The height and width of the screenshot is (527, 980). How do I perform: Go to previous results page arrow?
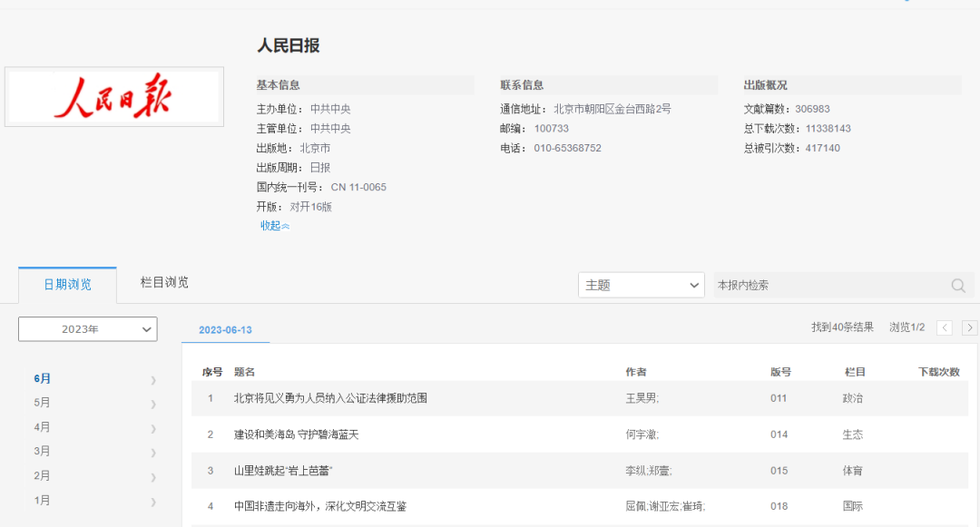tap(945, 327)
